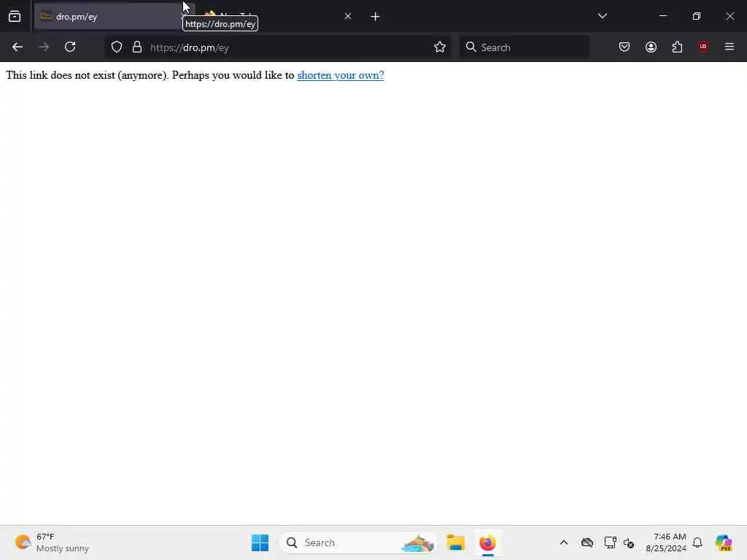747x560 pixels.
Task: Open tracking protection shield panel
Action: (117, 47)
